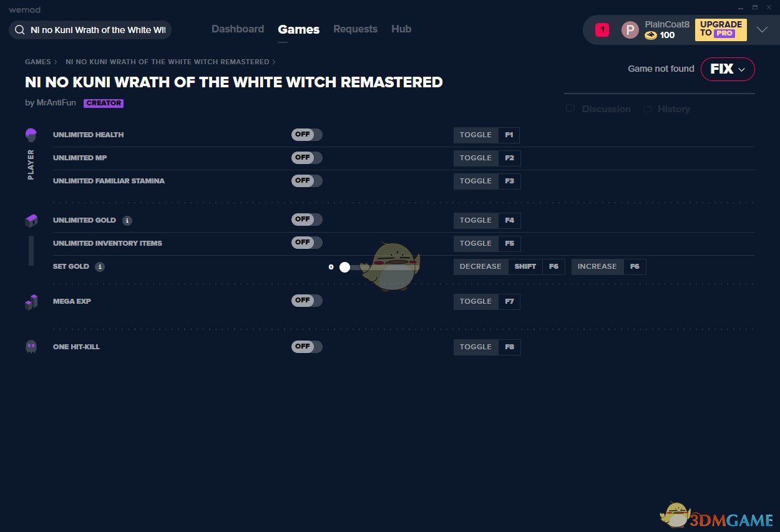Open the PlainCoat8 profile avatar
The image size is (780, 532).
[x=630, y=30]
